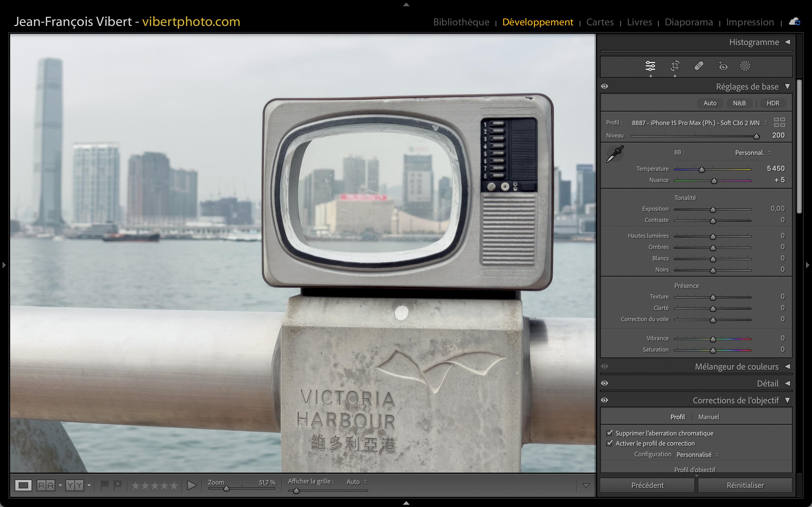
Task: Open the profile browser grid icon
Action: point(779,123)
